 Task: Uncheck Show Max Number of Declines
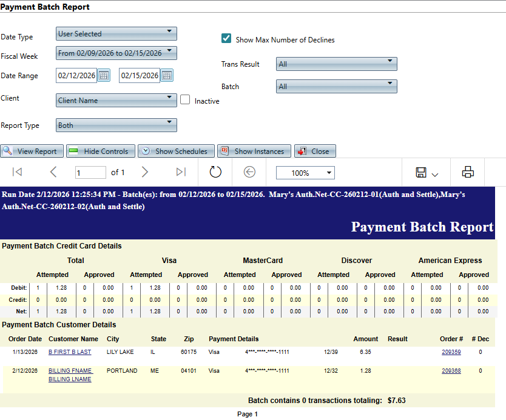coord(226,39)
